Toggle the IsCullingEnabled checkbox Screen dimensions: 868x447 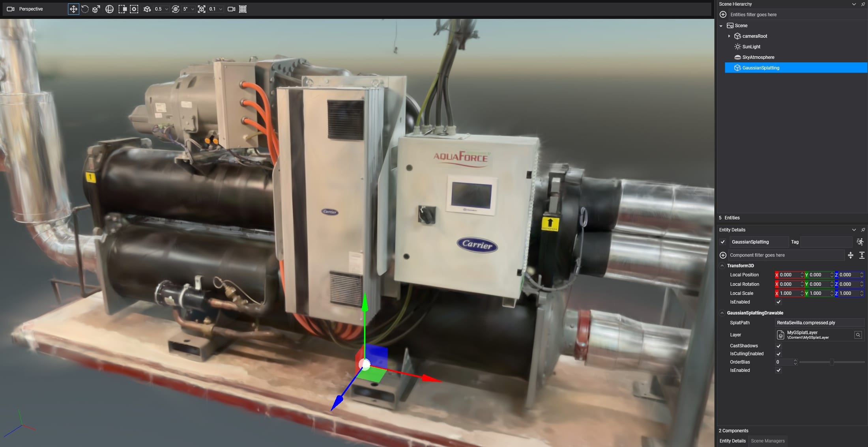click(778, 354)
